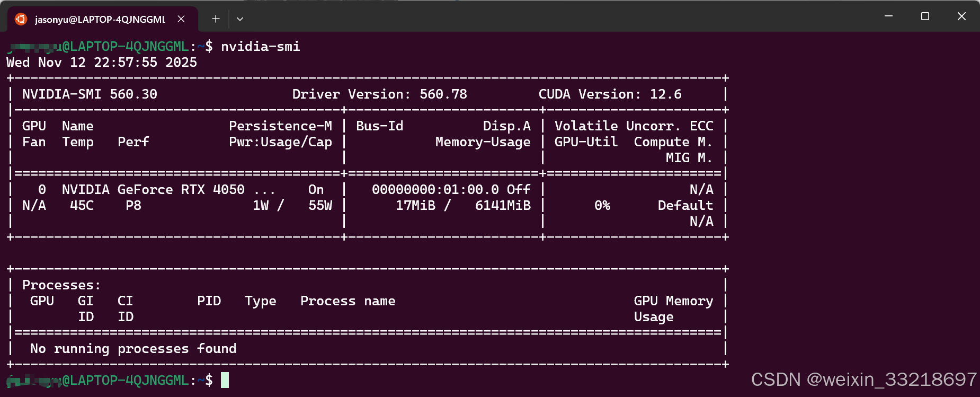Click the Default compute mode value
This screenshot has width=980, height=397.
pos(685,206)
